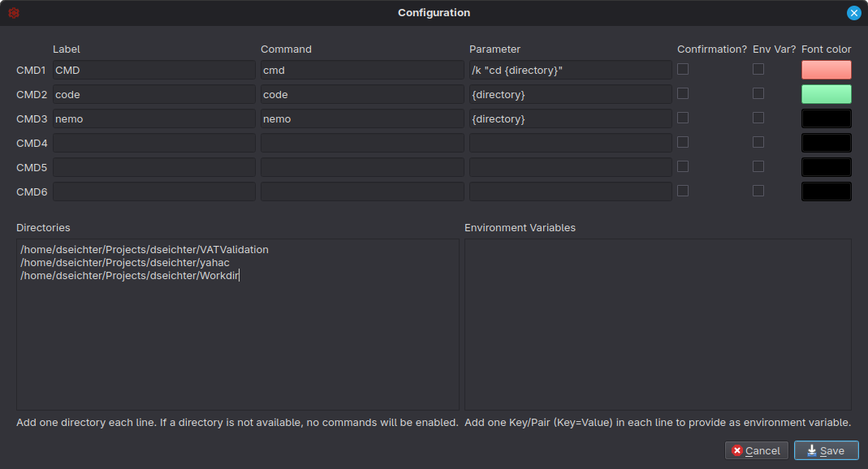
Task: Click inside the Environment Variables text area
Action: [x=658, y=325]
